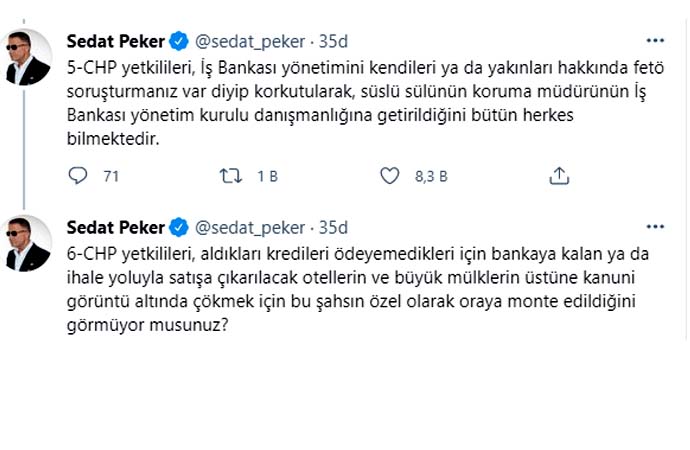This screenshot has width=690, height=450.
Task: Click the verified badge on the second tweet
Action: (x=178, y=226)
